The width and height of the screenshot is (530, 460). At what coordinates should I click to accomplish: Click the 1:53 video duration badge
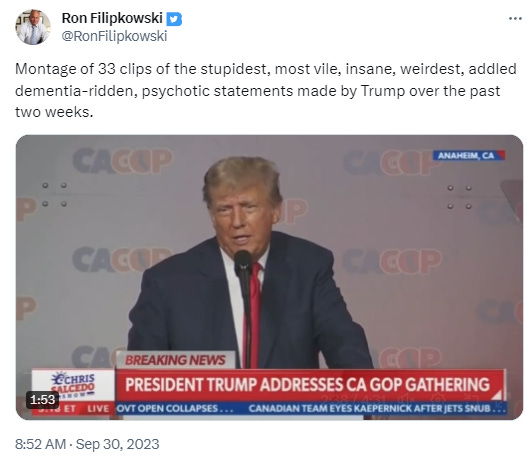coord(43,400)
